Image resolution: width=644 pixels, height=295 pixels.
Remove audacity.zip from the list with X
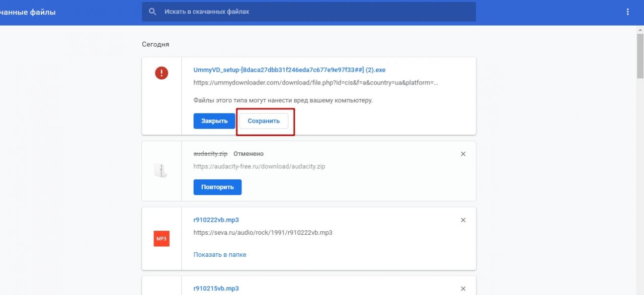(x=463, y=154)
